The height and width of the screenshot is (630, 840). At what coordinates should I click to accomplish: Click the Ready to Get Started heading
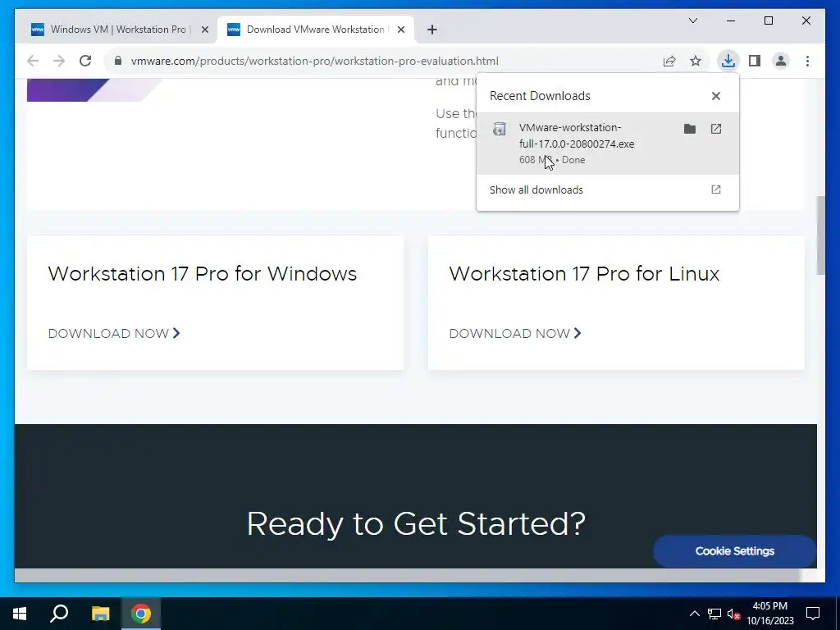pyautogui.click(x=416, y=524)
